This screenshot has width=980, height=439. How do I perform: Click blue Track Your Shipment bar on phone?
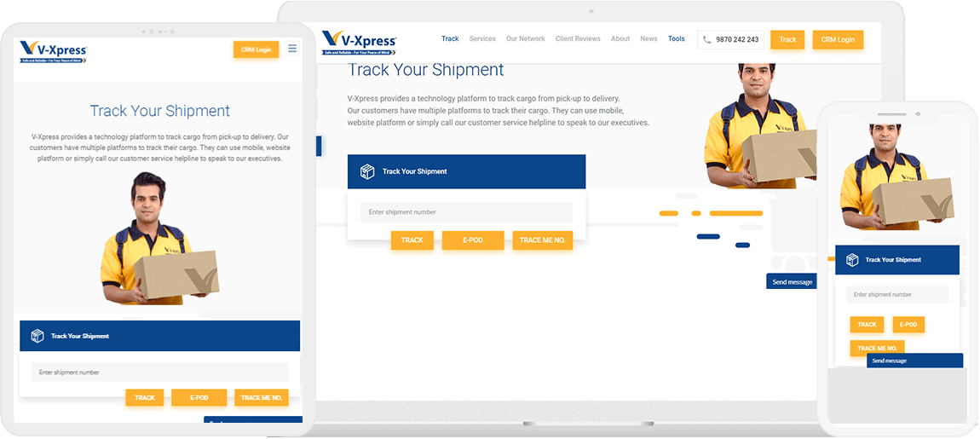point(896,259)
